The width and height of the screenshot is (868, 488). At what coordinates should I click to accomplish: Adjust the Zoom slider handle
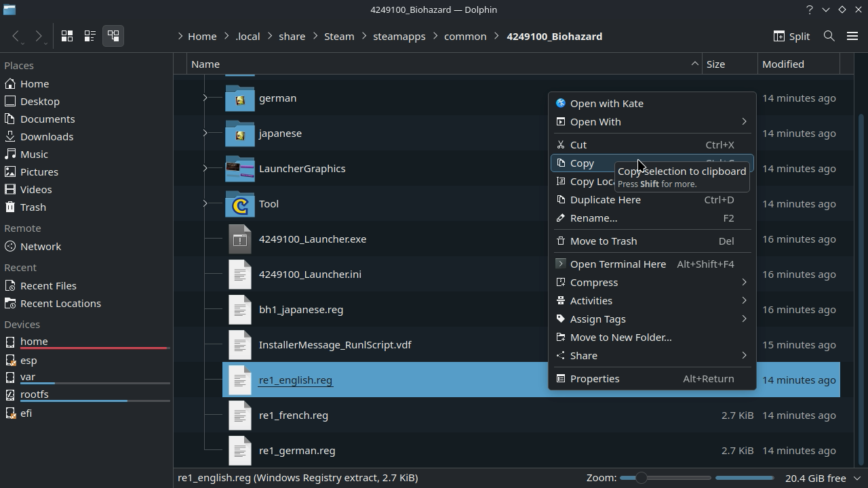pos(640,478)
